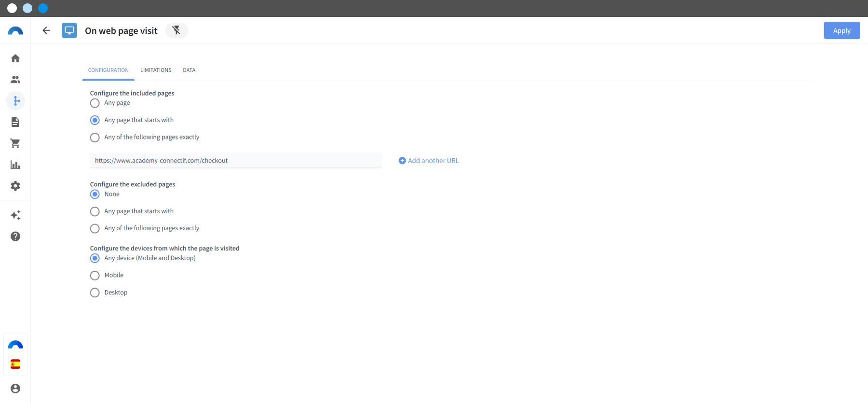Open the Help question mark icon
Viewport: 868px width, 403px height.
click(15, 236)
